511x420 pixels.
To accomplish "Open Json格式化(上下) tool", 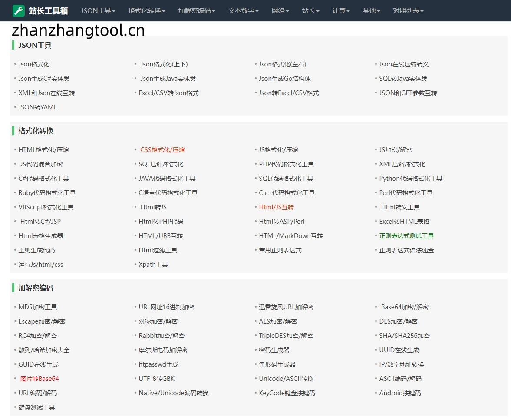I will 164,64.
